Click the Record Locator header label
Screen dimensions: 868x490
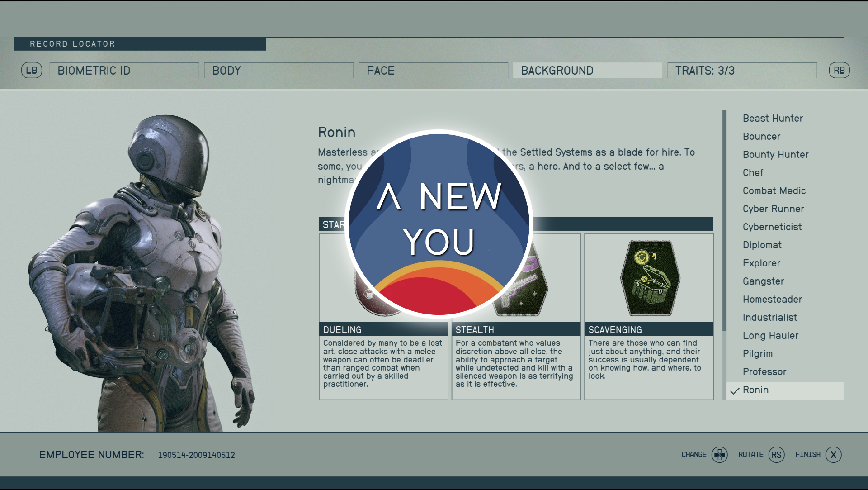72,44
